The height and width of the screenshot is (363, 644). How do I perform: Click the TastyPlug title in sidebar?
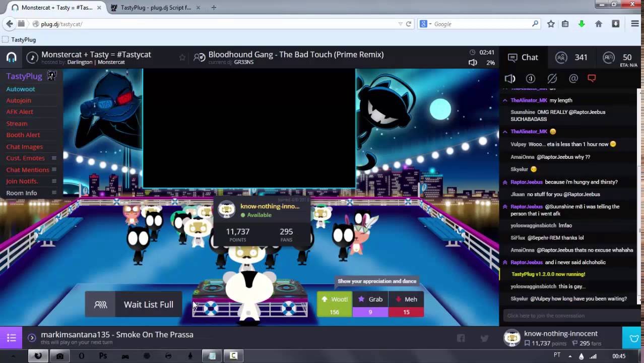(24, 76)
